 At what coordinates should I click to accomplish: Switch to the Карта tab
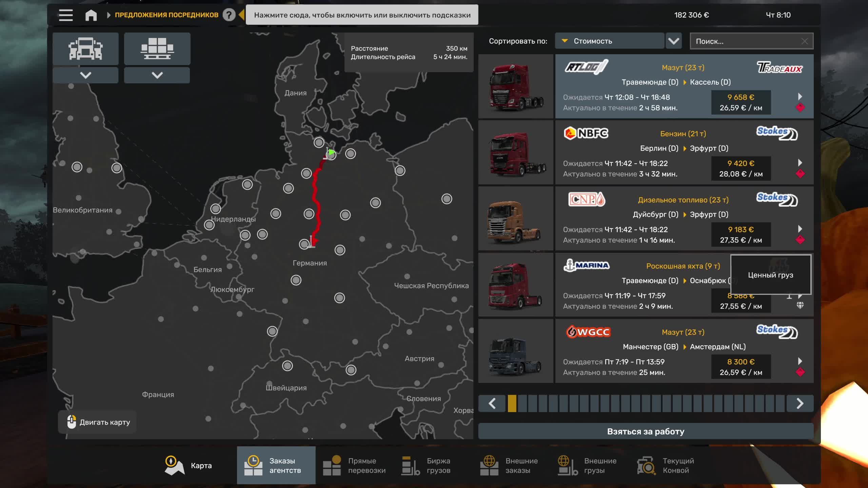(188, 465)
